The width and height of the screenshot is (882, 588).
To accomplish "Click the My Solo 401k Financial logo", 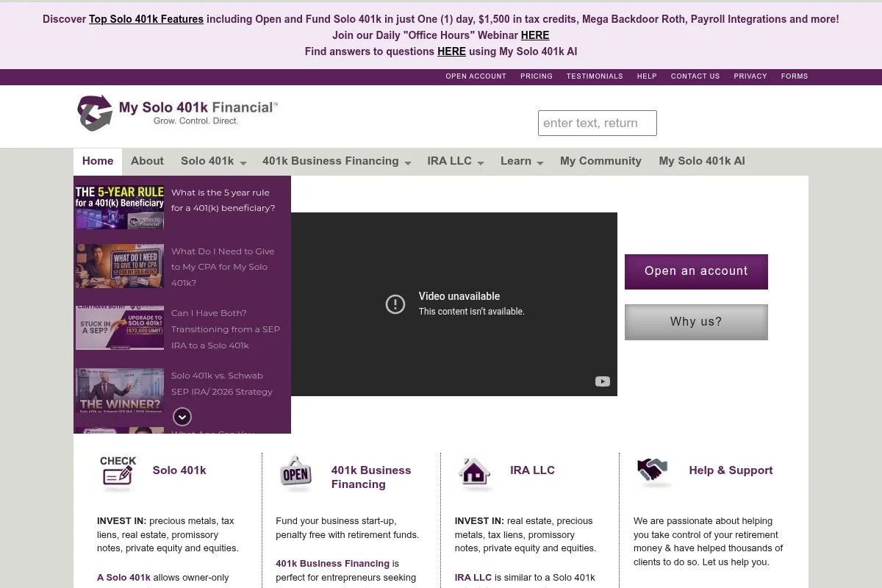I will [x=176, y=112].
